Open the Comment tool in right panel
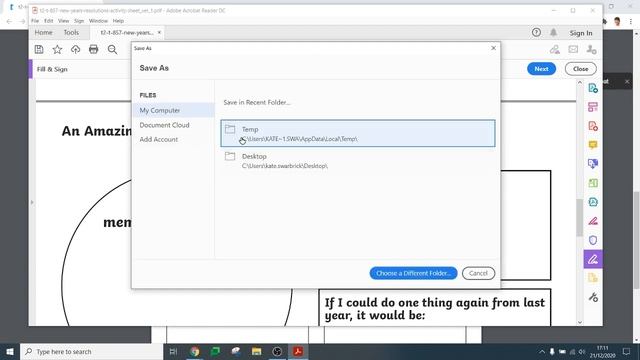This screenshot has width=640, height=360. tap(593, 145)
